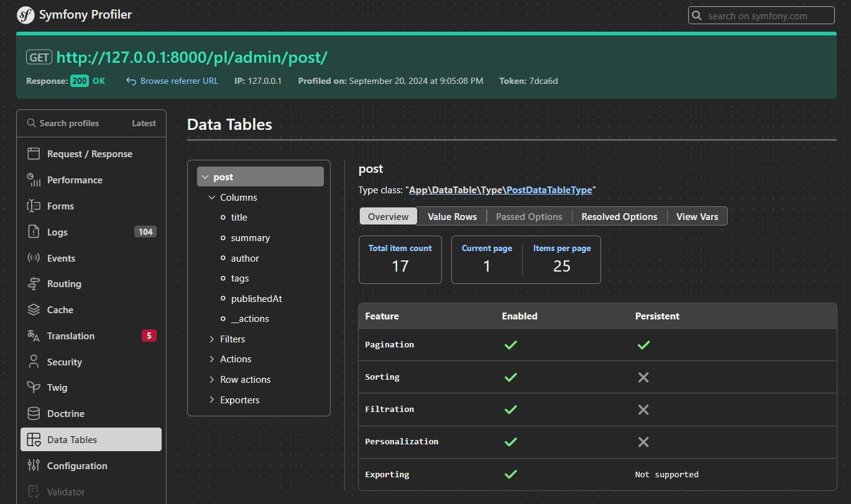This screenshot has height=504, width=851.
Task: Select the author column node
Action: 245,259
